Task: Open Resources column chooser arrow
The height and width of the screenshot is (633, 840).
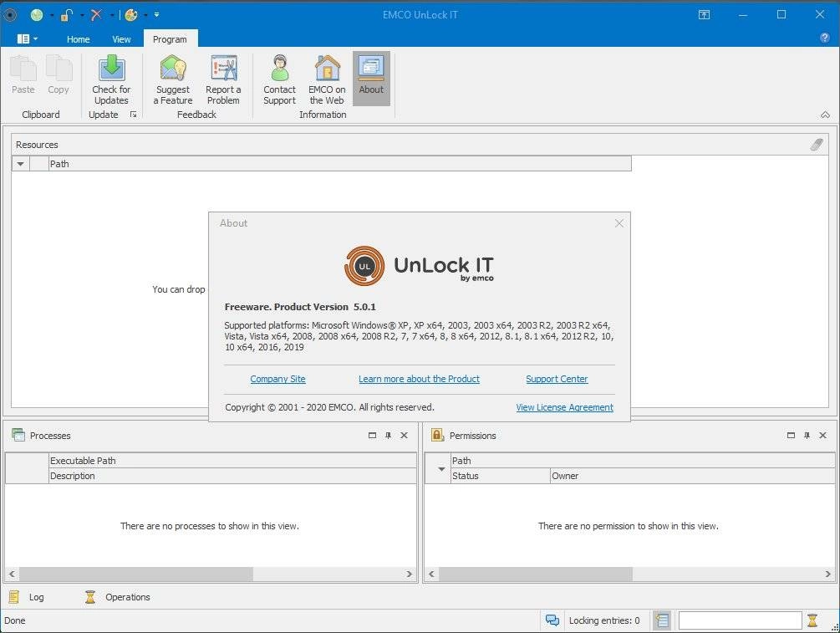Action: coord(20,163)
